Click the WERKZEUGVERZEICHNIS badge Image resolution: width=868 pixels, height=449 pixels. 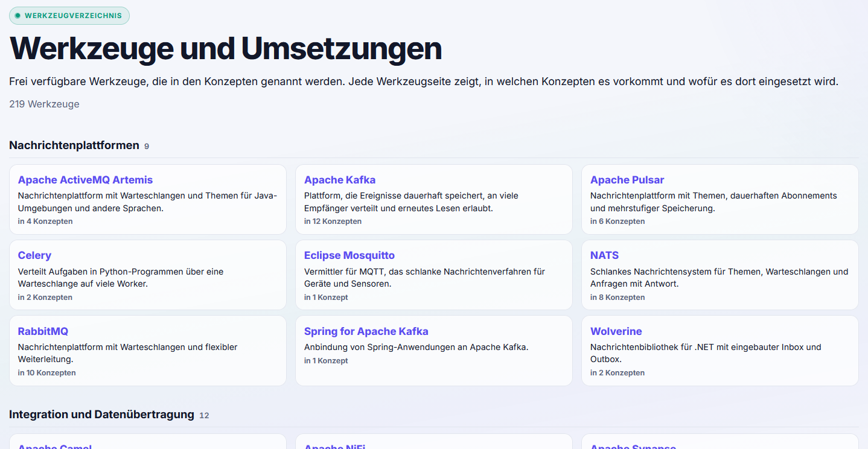[x=69, y=16]
